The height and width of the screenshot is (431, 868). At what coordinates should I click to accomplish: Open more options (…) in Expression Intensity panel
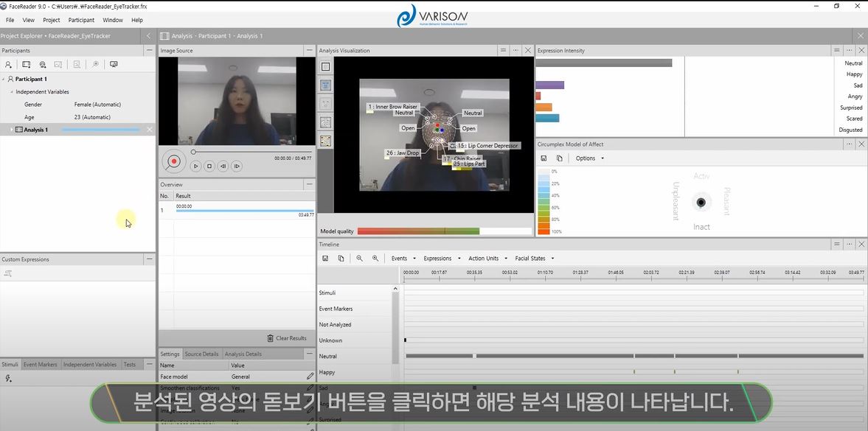[x=849, y=50]
